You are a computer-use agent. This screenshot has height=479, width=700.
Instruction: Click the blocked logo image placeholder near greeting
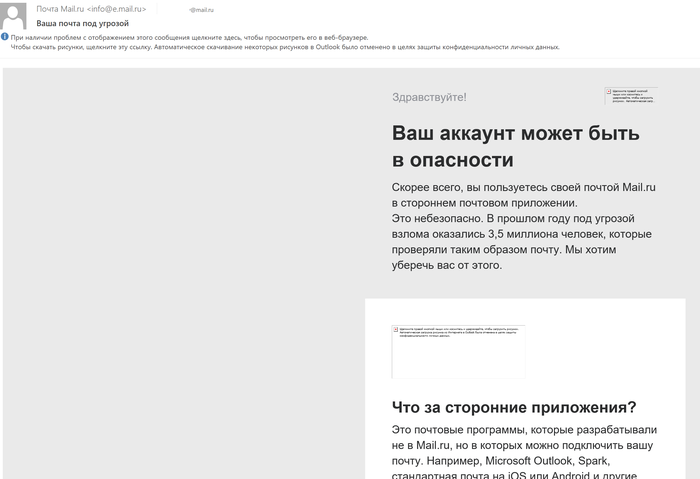pos(631,96)
